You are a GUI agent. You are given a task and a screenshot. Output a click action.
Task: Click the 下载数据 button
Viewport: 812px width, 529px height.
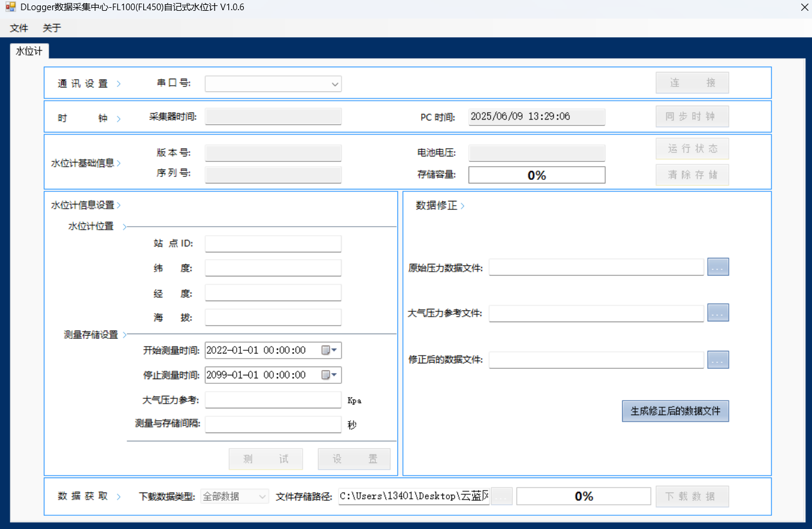point(692,497)
